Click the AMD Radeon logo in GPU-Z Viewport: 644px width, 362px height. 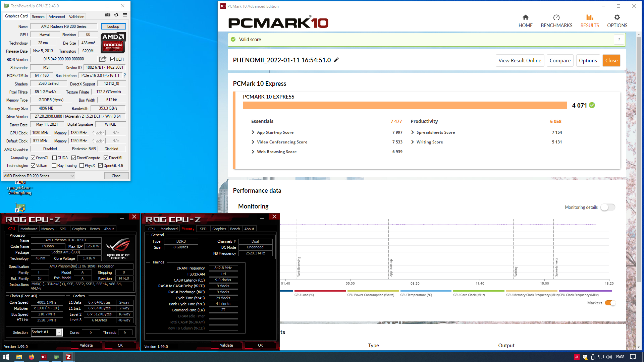pos(113,43)
